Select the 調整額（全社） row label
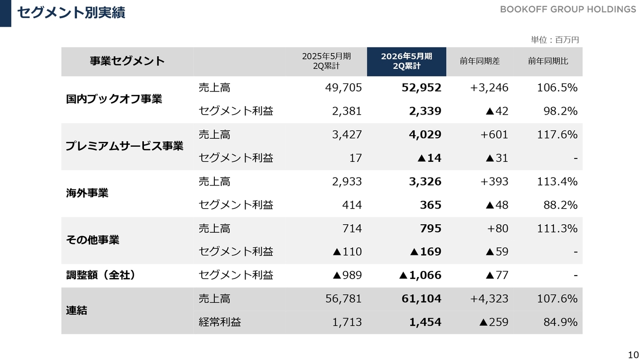The image size is (644, 362). point(101,275)
